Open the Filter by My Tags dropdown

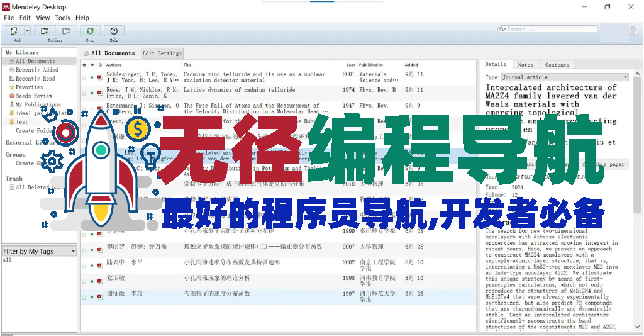(39, 251)
